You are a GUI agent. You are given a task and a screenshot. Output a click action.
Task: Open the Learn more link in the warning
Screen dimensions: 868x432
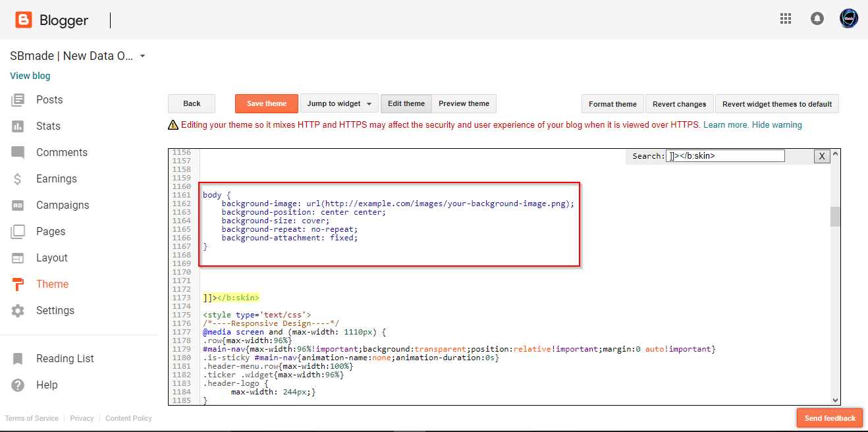click(724, 124)
